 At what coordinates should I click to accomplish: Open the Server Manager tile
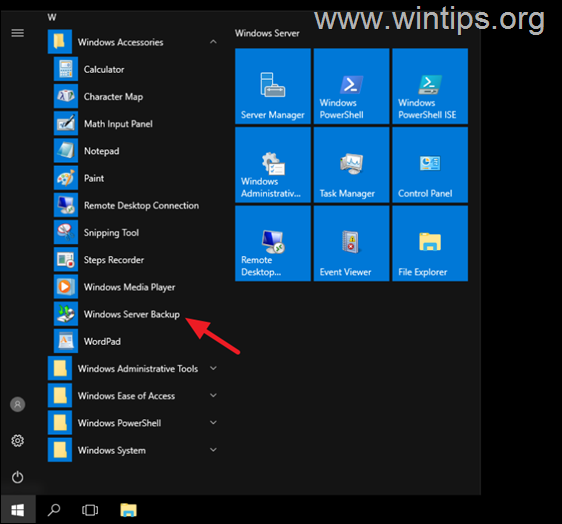coord(273,86)
